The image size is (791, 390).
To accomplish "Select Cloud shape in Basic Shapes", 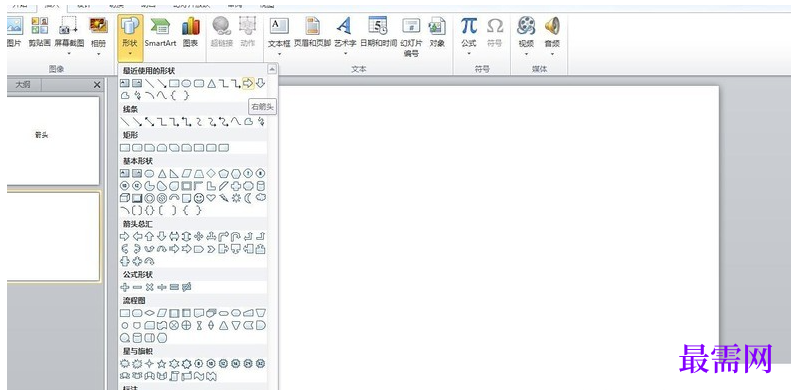I will (x=261, y=197).
